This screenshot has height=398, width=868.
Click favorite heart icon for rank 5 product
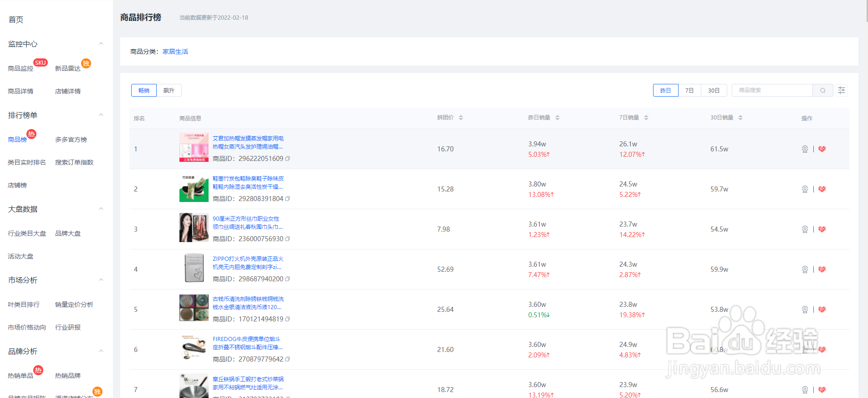click(x=822, y=310)
